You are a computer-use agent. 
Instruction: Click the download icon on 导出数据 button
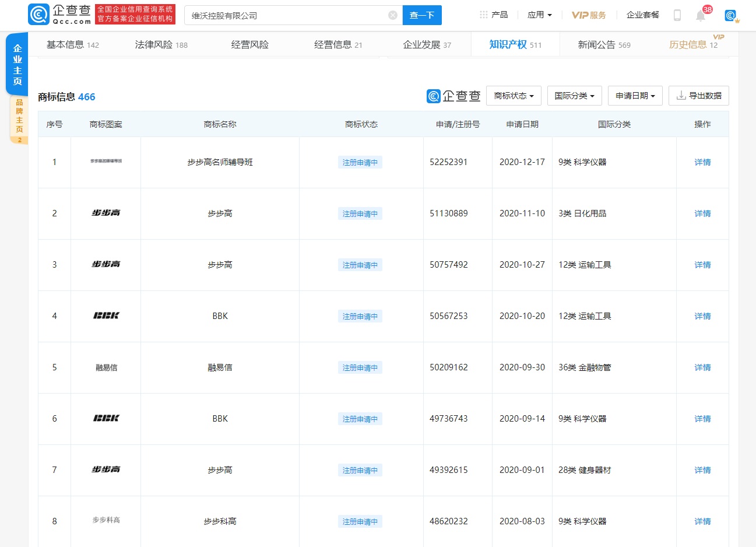pyautogui.click(x=678, y=95)
